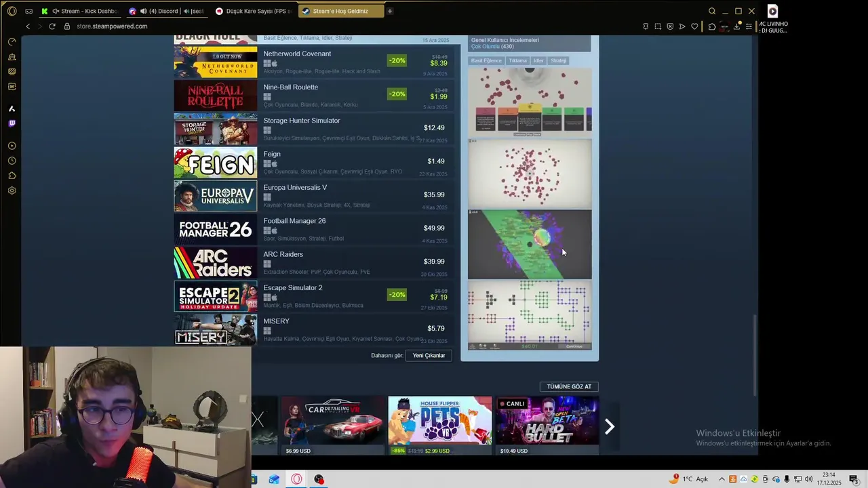View the second preview with red dots
Screen dimensions: 868x488
point(530,174)
